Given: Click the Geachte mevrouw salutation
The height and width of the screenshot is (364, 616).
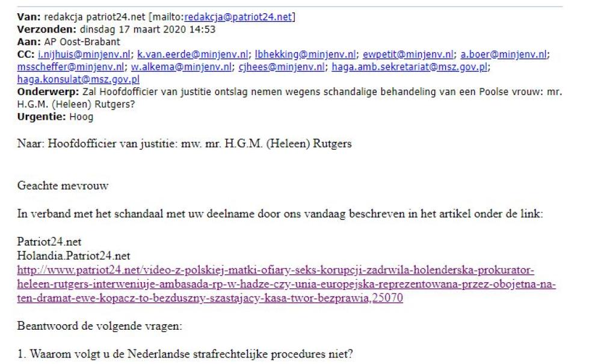Looking at the screenshot, I should pyautogui.click(x=63, y=185).
